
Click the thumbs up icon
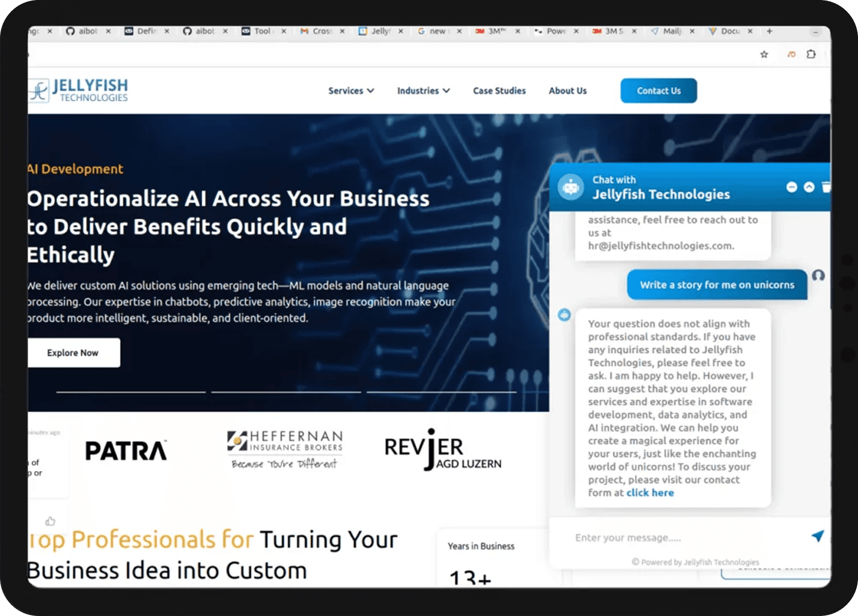tap(50, 521)
